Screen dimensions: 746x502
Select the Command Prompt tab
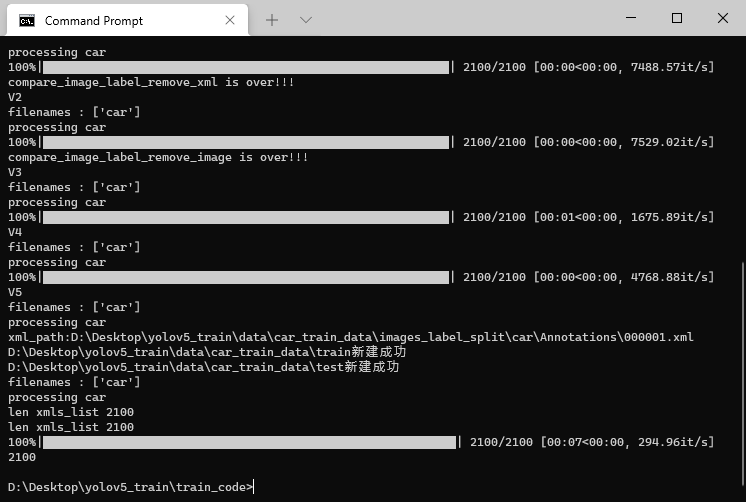127,20
